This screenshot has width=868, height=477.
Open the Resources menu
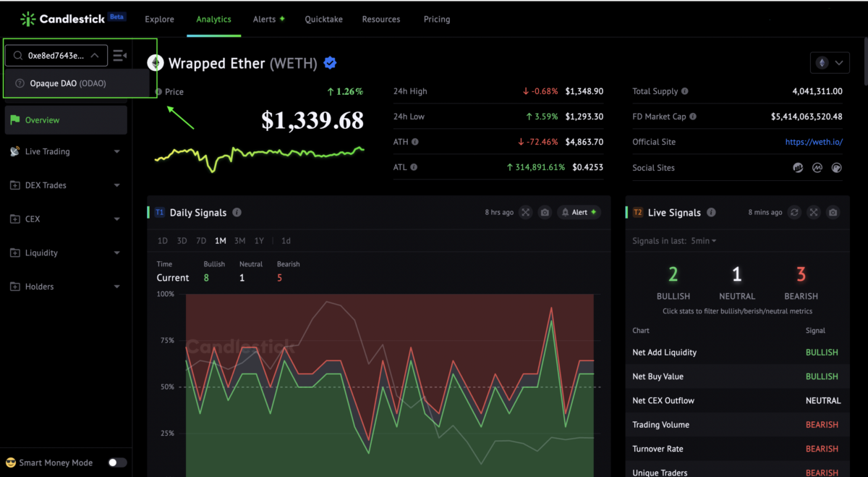381,19
